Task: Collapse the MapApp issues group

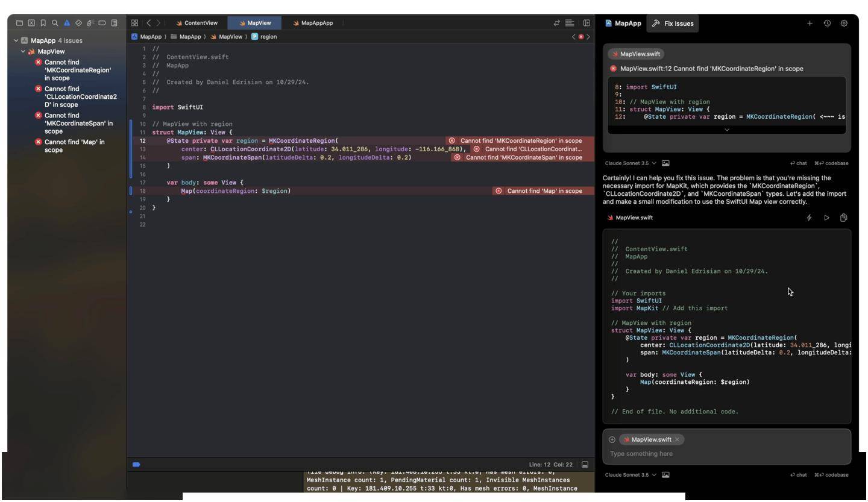Action: tap(16, 40)
